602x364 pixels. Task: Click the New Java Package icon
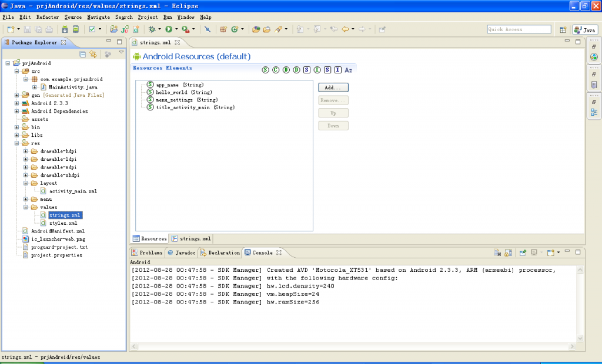pos(223,29)
